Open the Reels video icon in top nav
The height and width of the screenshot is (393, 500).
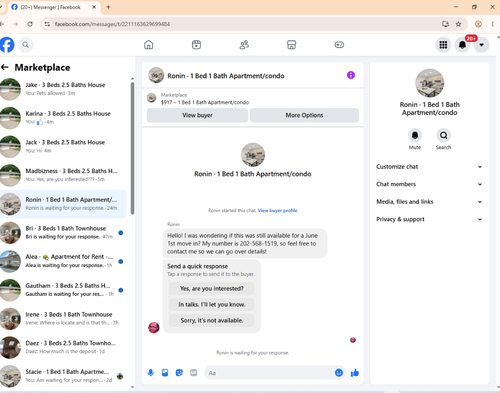pos(196,45)
